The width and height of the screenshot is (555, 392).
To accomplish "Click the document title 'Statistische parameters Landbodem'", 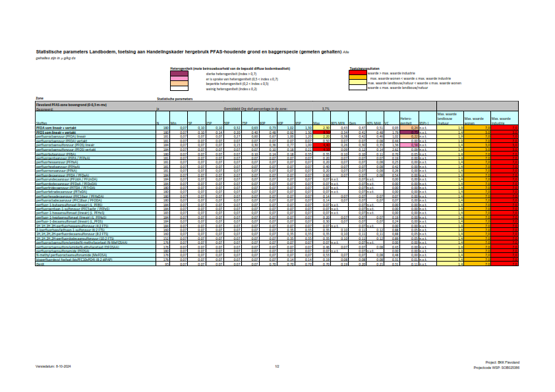I will [79, 51].
